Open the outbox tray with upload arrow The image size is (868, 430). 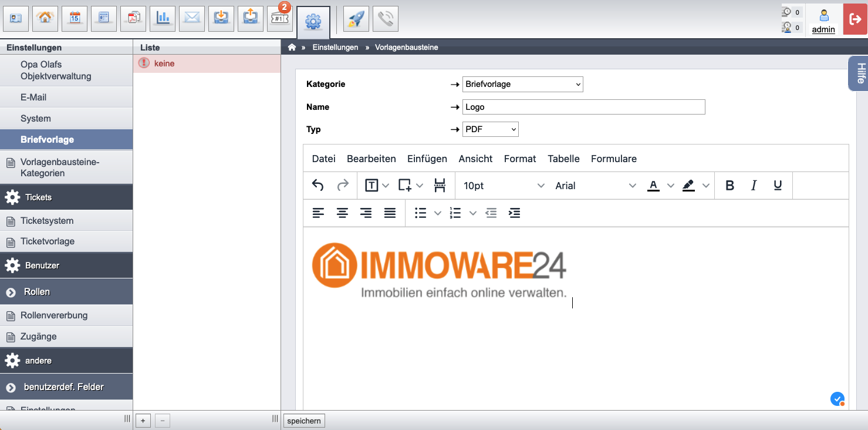click(251, 19)
